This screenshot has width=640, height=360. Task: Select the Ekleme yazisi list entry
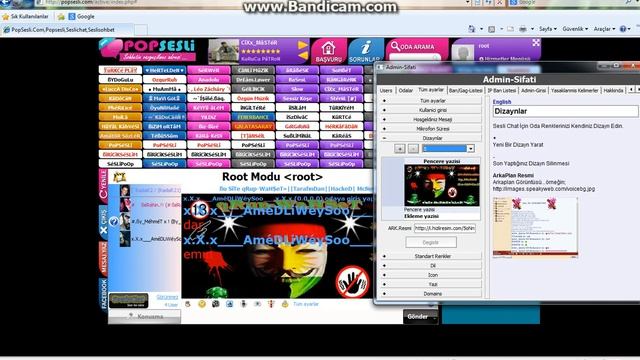pyautogui.click(x=421, y=216)
